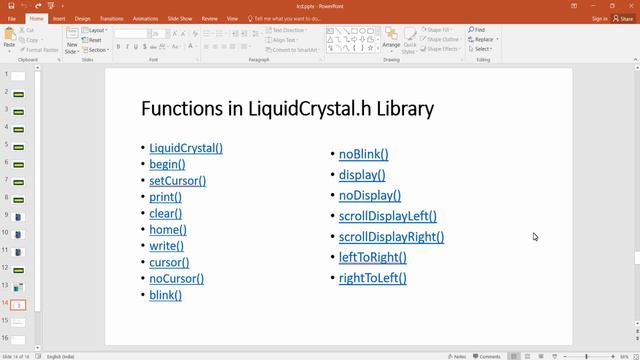Switch to Slide Sorter view

pyautogui.click(x=527, y=356)
